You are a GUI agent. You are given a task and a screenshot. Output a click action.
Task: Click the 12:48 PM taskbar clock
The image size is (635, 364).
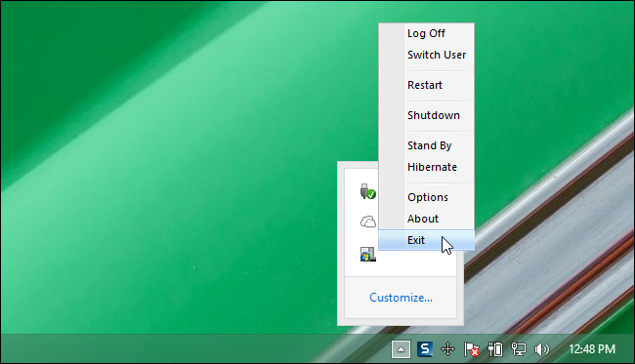[592, 349]
